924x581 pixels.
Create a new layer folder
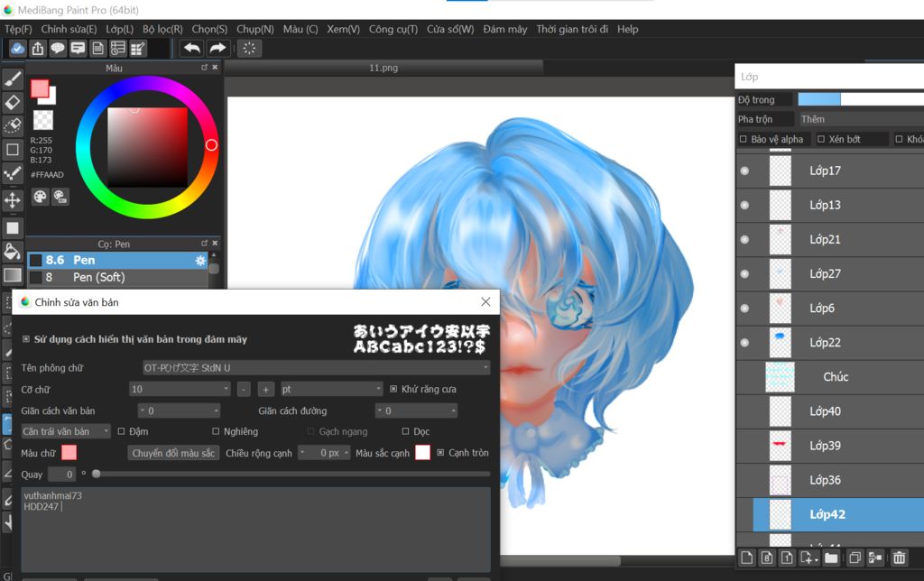(x=831, y=558)
